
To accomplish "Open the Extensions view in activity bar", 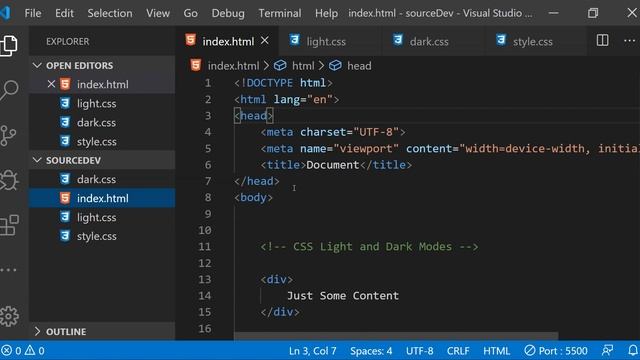I will click(9, 225).
